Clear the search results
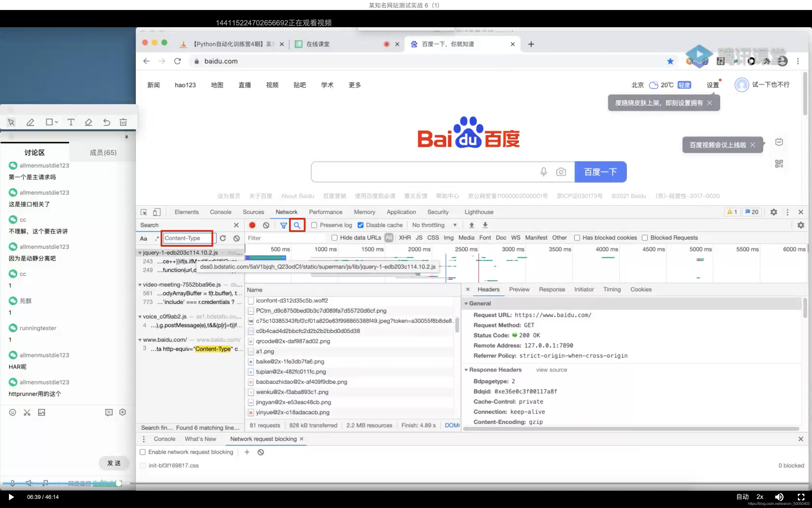Screen dimensions: 812x508 click(x=237, y=238)
